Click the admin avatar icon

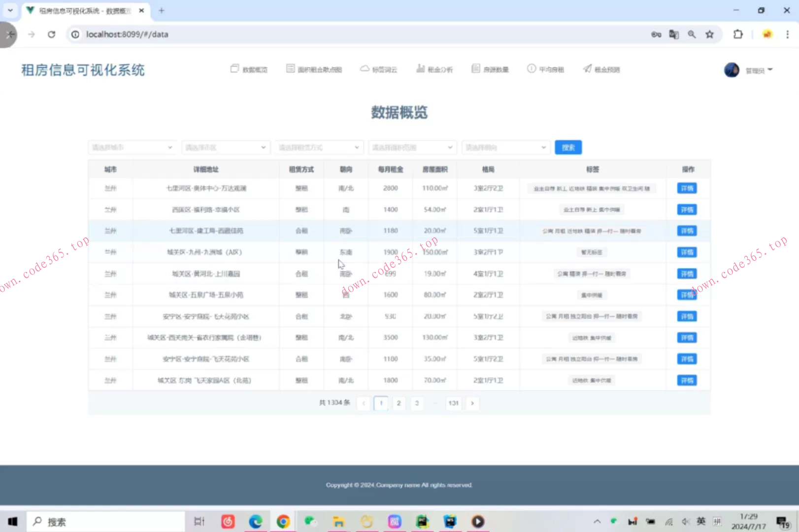(732, 69)
